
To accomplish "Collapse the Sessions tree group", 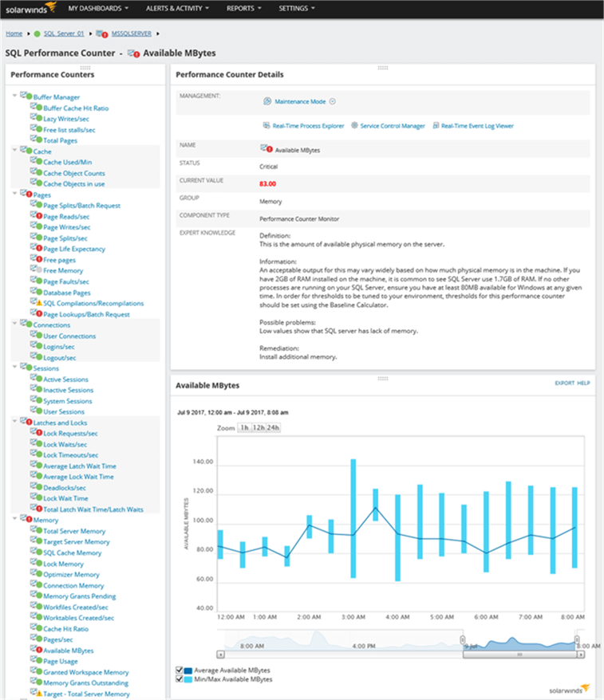I will coord(14,366).
